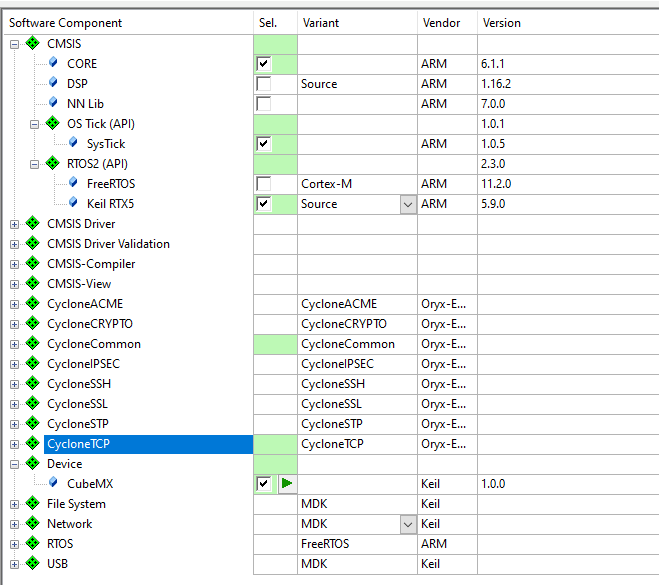
Task: Collapse the RTOS2 (API) tree node
Action: click(34, 164)
